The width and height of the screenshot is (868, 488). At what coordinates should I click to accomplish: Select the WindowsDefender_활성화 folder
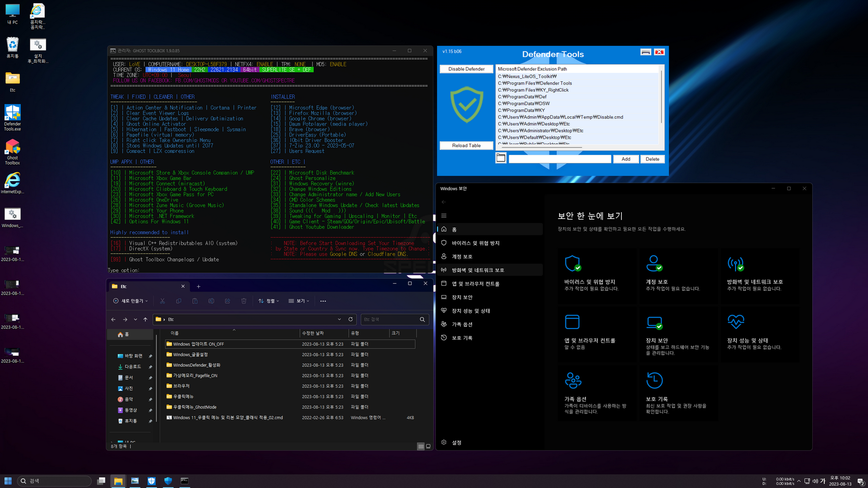290,365
